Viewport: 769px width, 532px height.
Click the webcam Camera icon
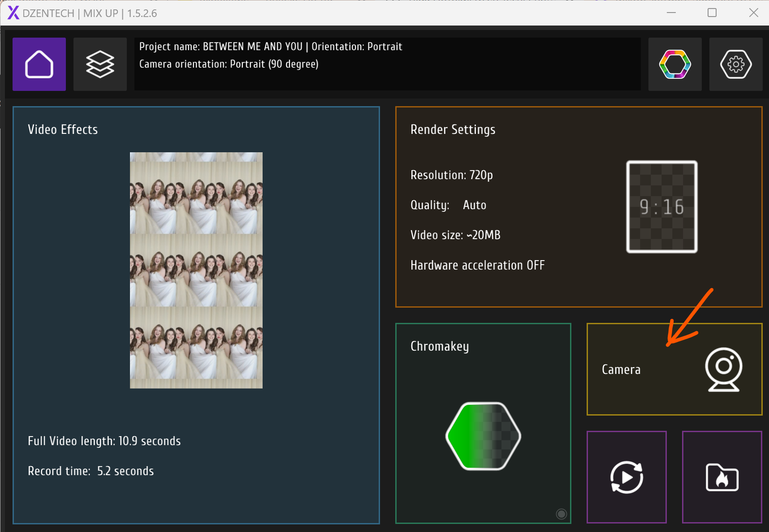(x=723, y=369)
